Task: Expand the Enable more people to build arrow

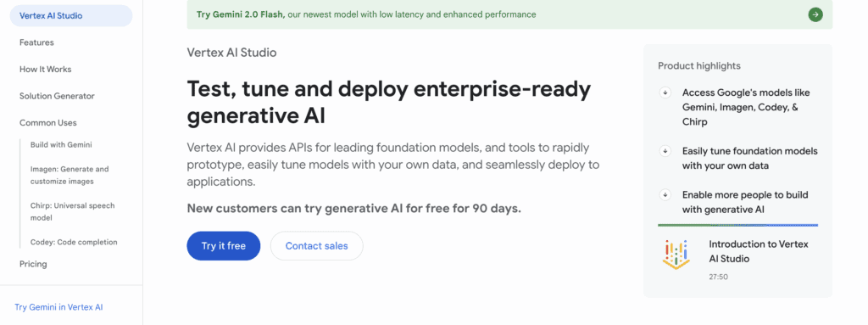Action: pyautogui.click(x=665, y=194)
